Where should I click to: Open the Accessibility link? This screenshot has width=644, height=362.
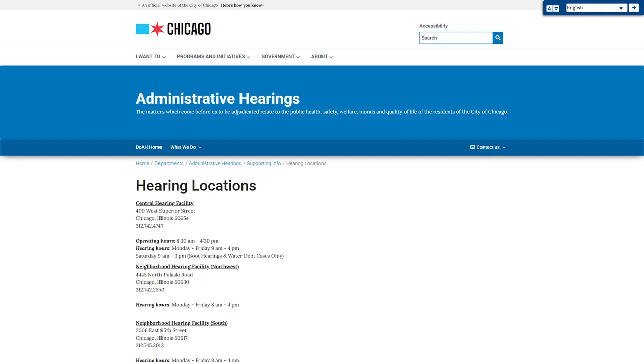click(x=433, y=26)
